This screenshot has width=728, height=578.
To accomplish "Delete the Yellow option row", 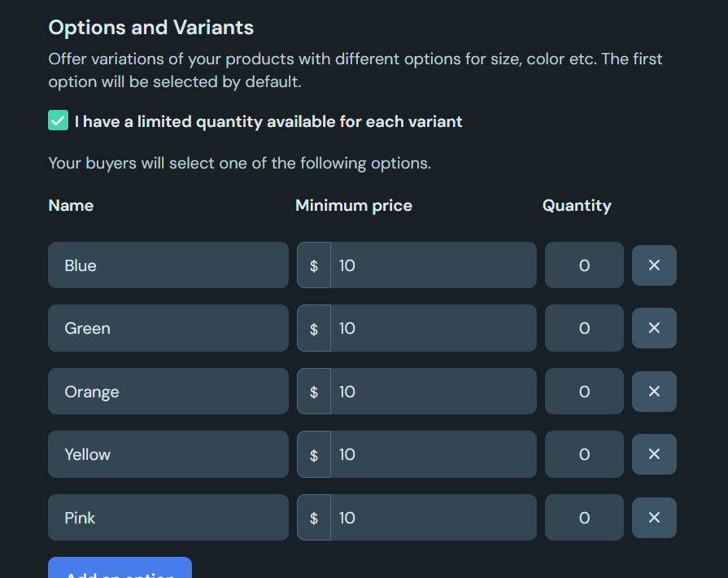I will 654,454.
